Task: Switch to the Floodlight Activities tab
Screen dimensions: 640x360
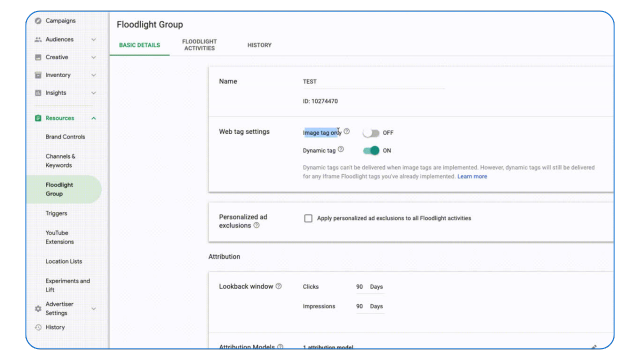Action: (199, 45)
